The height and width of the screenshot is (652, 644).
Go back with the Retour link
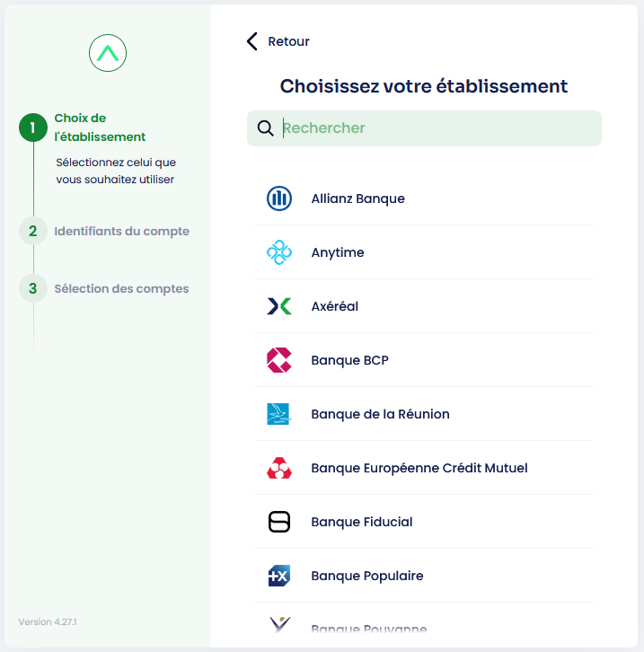click(x=288, y=41)
